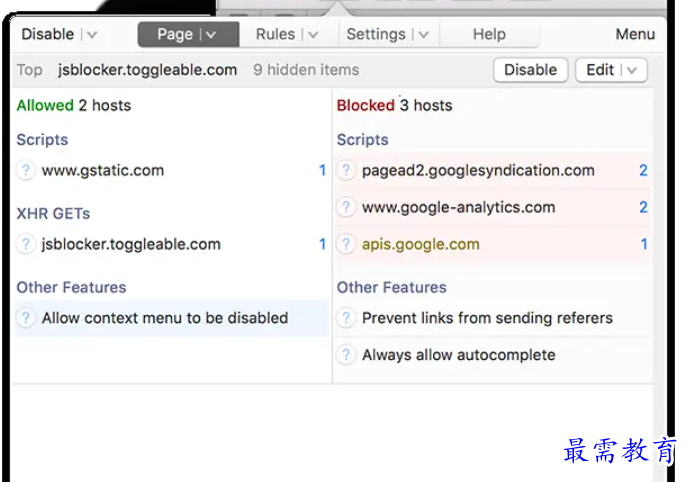
Task: Click the XHR GETs heading
Action: tap(53, 214)
